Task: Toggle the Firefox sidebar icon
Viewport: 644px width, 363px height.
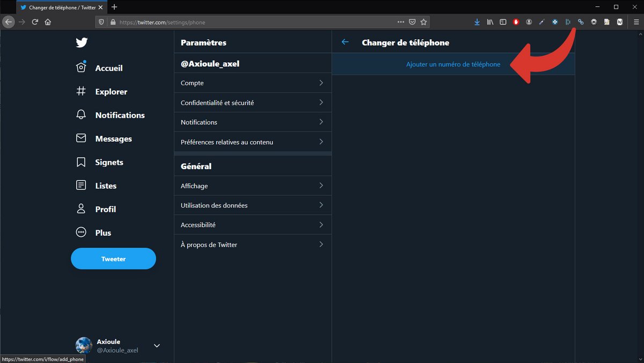Action: (x=503, y=22)
